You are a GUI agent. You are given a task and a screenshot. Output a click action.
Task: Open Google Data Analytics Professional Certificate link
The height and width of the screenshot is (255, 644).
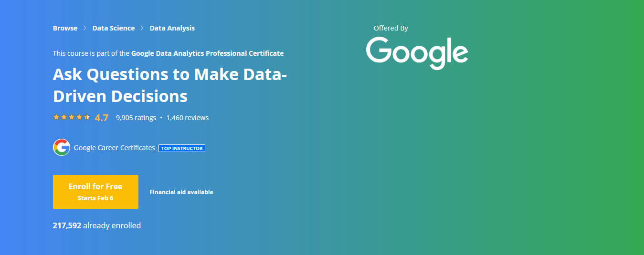(207, 53)
